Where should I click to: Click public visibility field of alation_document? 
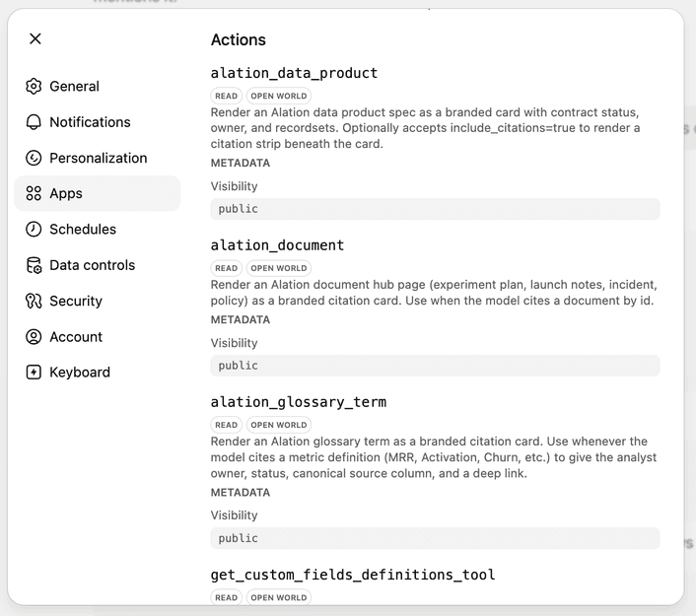[435, 366]
